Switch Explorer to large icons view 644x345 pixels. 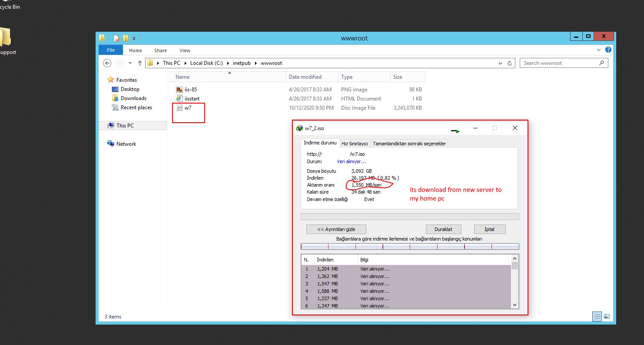(x=607, y=317)
